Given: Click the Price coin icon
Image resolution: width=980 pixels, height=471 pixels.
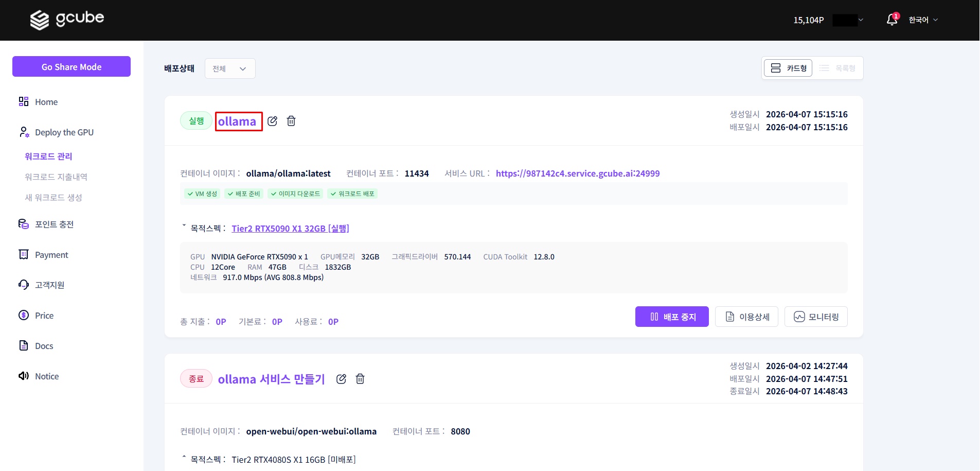Looking at the screenshot, I should pyautogui.click(x=24, y=315).
